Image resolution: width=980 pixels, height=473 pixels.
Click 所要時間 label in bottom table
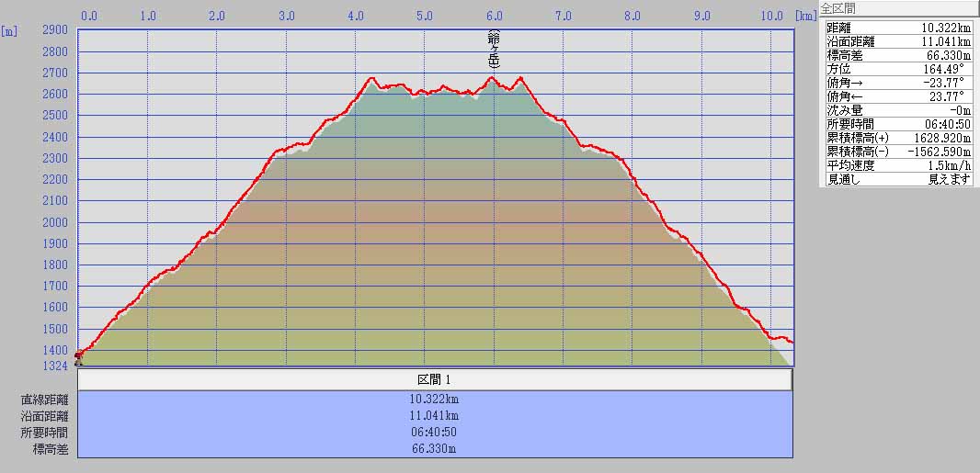click(44, 433)
